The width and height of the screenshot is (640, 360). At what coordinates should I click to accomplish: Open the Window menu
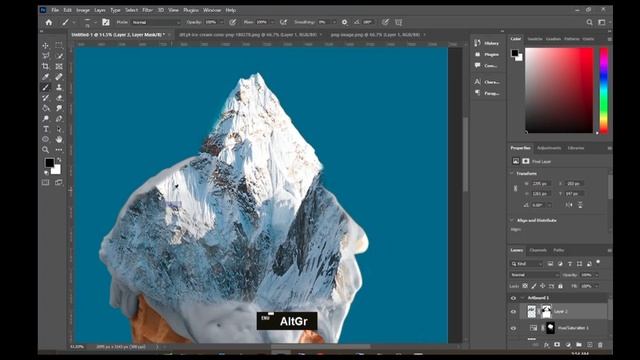(212, 10)
